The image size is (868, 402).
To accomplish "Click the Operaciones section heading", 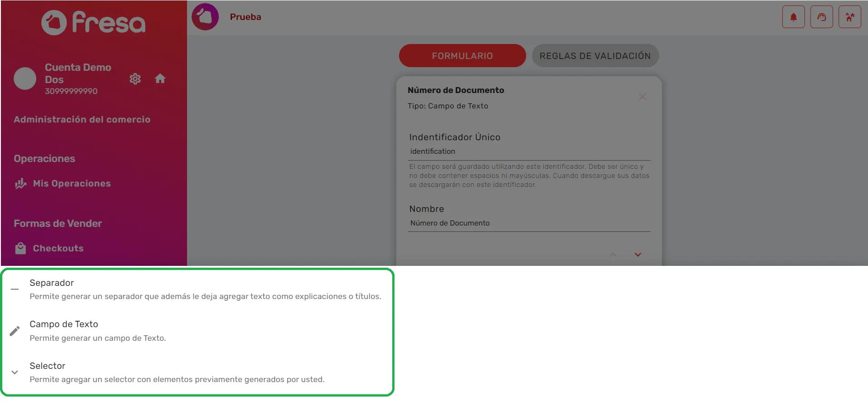I will tap(44, 158).
